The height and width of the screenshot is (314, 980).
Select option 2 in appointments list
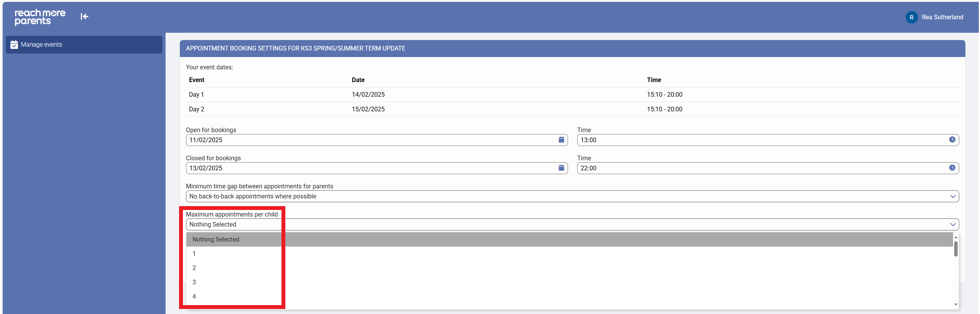click(x=194, y=268)
